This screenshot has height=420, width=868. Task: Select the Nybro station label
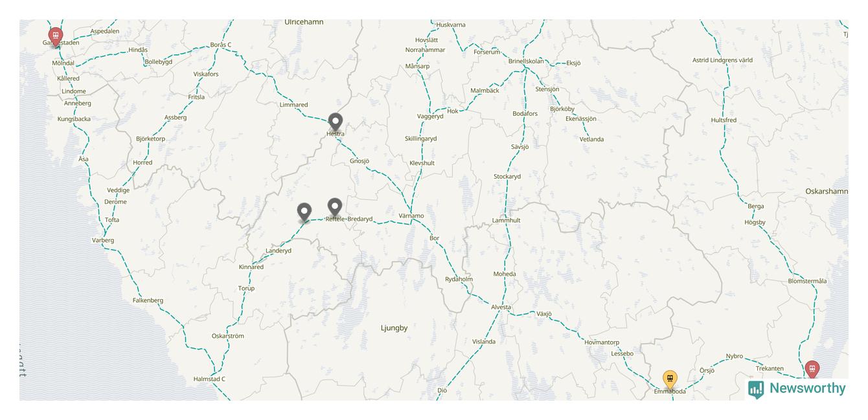pos(735,357)
